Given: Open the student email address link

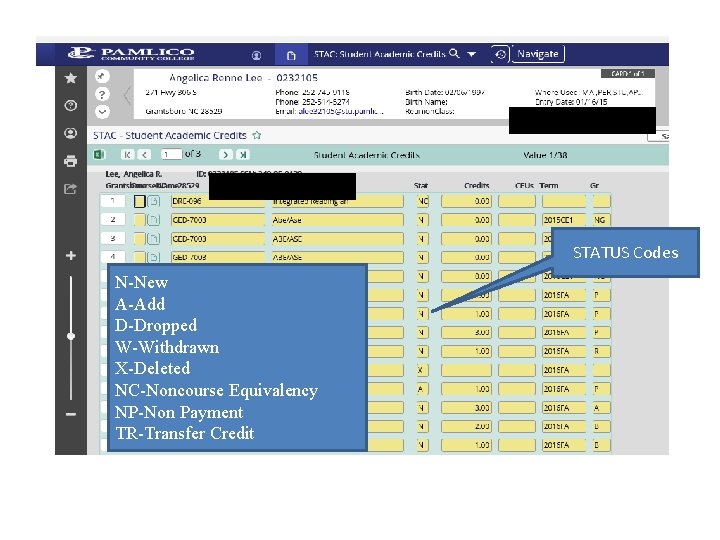Looking at the screenshot, I should click(x=340, y=111).
